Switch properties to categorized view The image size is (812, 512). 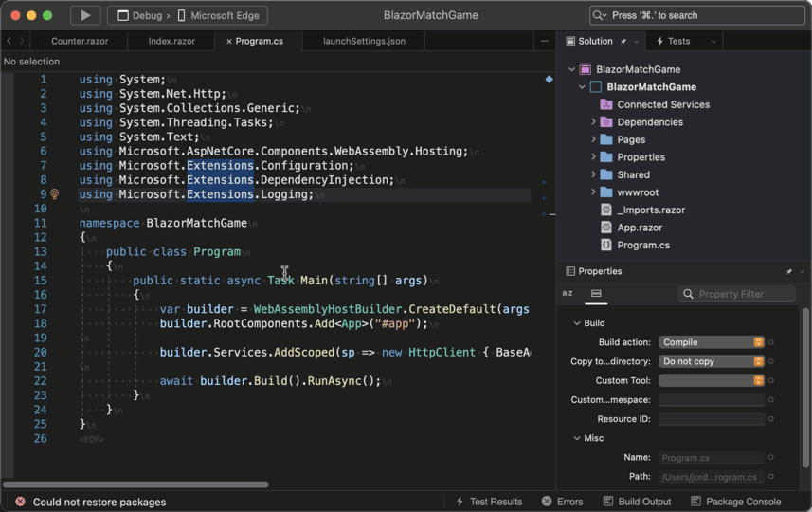pyautogui.click(x=596, y=294)
